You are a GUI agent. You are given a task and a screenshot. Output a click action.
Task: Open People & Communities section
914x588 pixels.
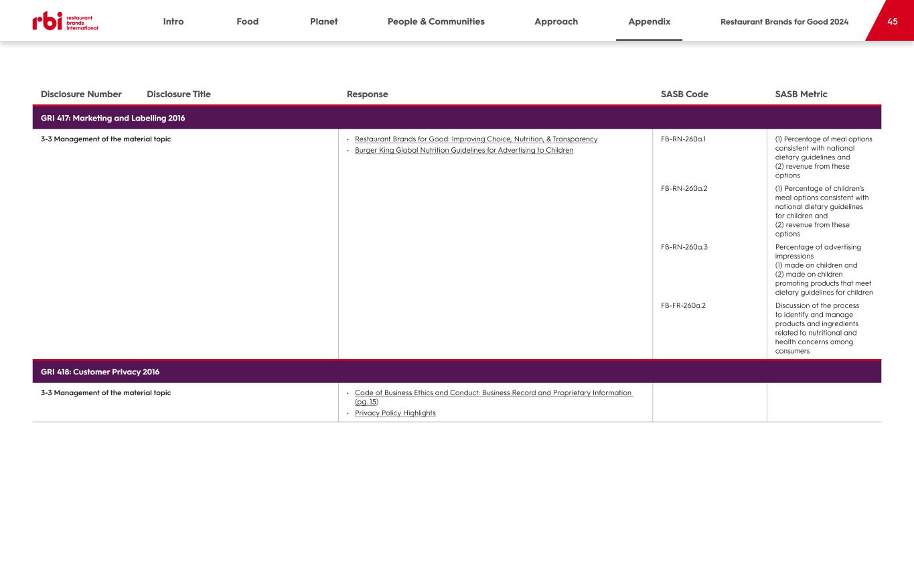tap(436, 21)
